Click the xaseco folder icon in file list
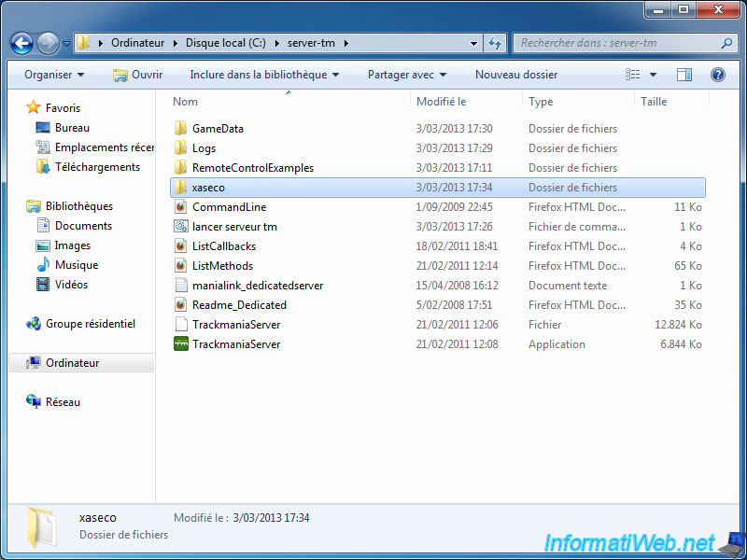Screen dimensions: 747x560 click(180, 188)
